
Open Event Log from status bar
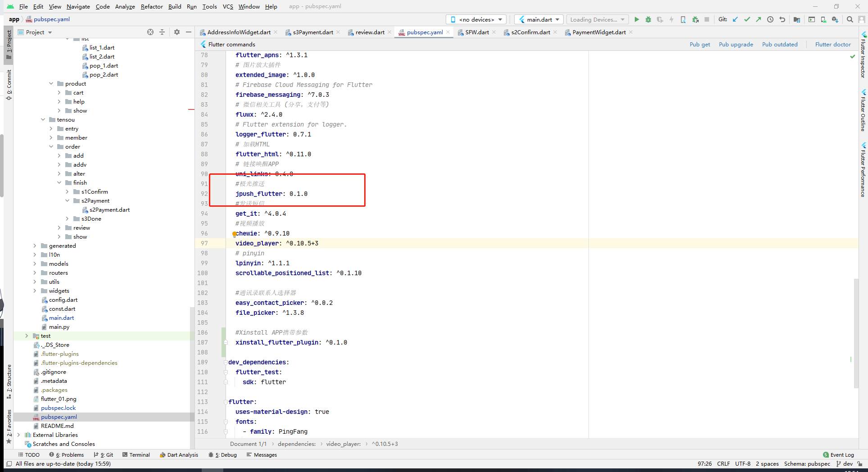[838, 455]
